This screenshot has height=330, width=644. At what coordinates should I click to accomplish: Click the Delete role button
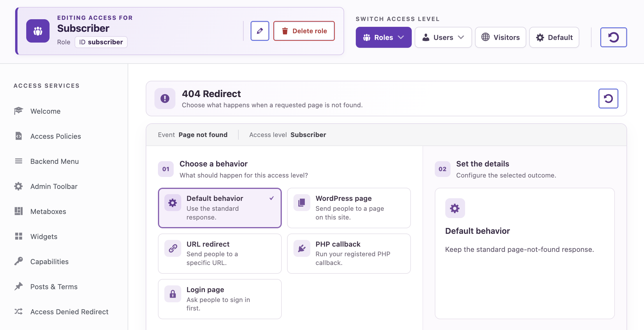tap(304, 31)
